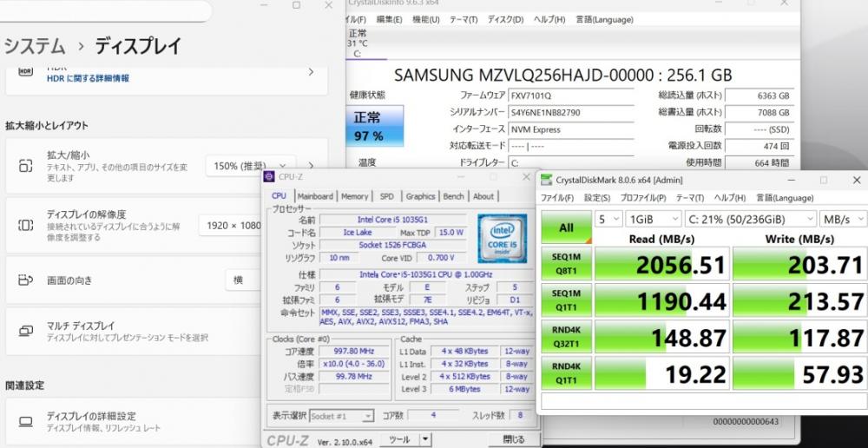Open 言語(Language) menu in CrystalDiskMark
Viewport: 868px width, 448px height.
[x=785, y=198]
